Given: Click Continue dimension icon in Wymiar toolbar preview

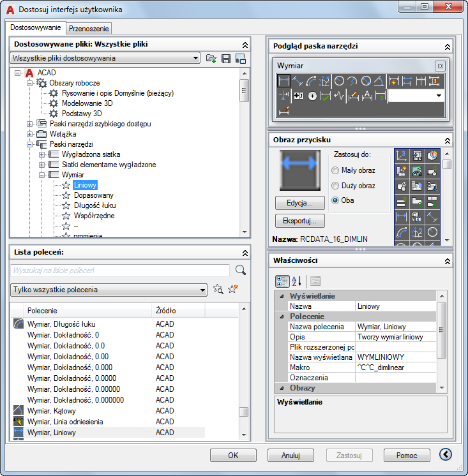Looking at the screenshot, I should 421,82.
